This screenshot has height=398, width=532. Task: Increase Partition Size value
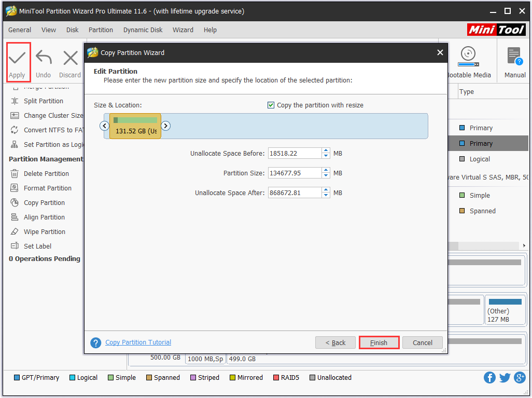[x=326, y=170]
